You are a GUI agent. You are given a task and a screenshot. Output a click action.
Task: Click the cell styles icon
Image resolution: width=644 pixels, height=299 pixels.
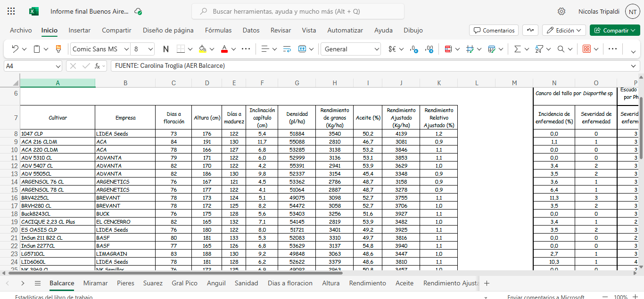(470, 49)
